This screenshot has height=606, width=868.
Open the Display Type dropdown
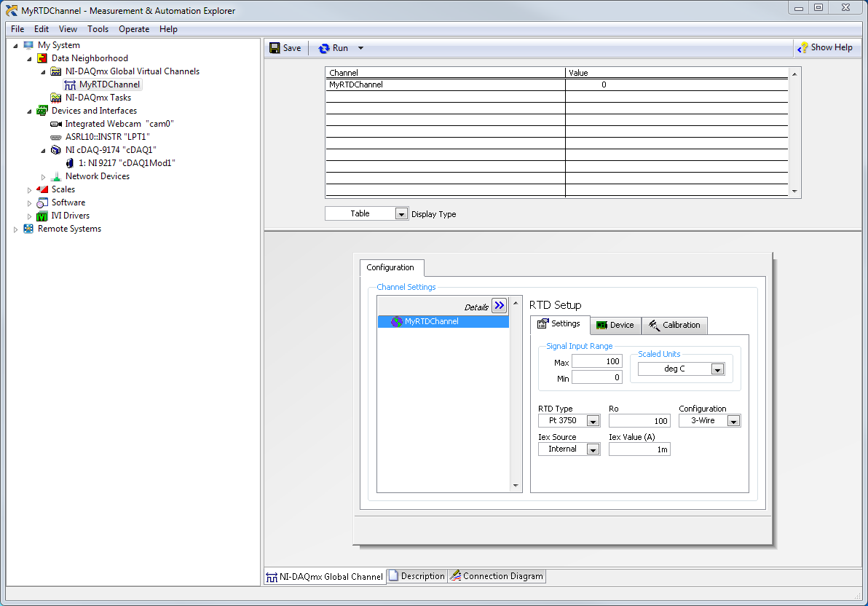[x=401, y=214]
